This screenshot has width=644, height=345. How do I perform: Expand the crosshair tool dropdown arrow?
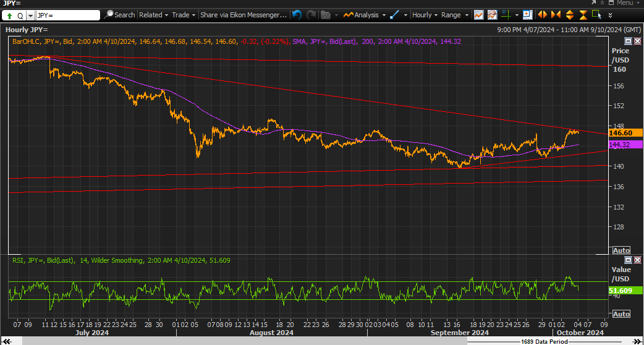coord(517,15)
